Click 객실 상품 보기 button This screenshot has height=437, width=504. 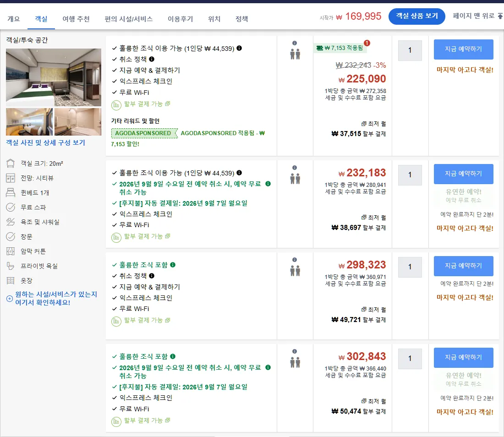click(416, 16)
